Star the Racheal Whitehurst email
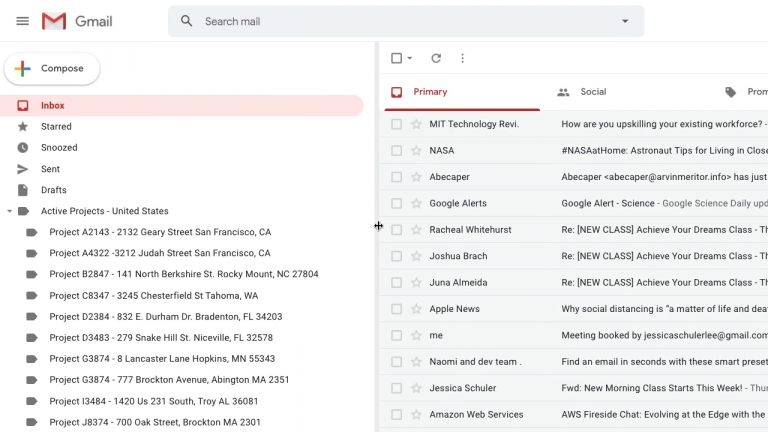The image size is (768, 432). (416, 230)
